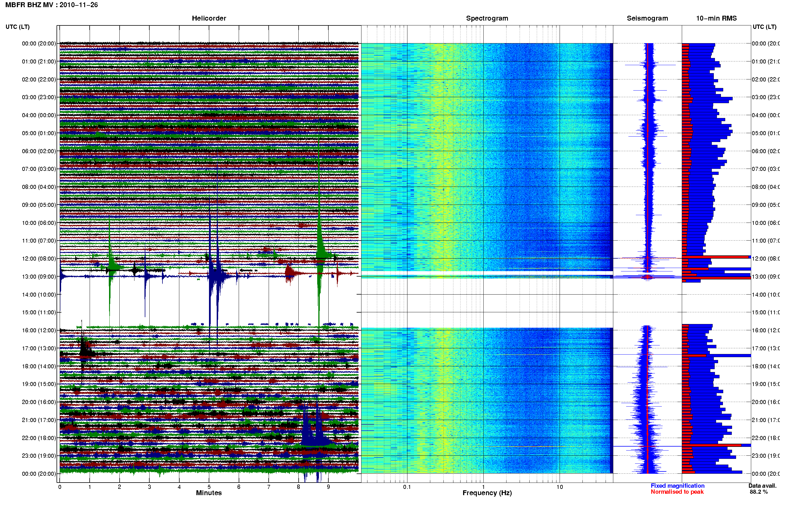Click the Data avail. label

[762, 486]
